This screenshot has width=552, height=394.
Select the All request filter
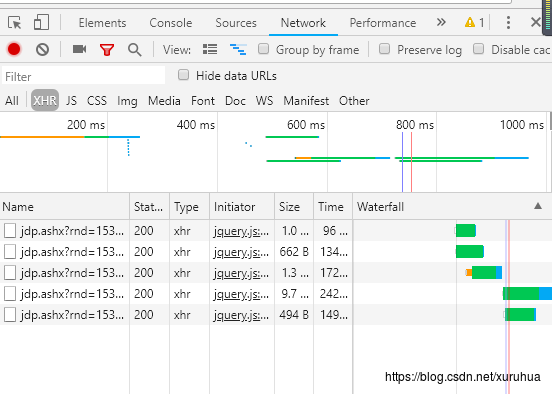pyautogui.click(x=12, y=101)
